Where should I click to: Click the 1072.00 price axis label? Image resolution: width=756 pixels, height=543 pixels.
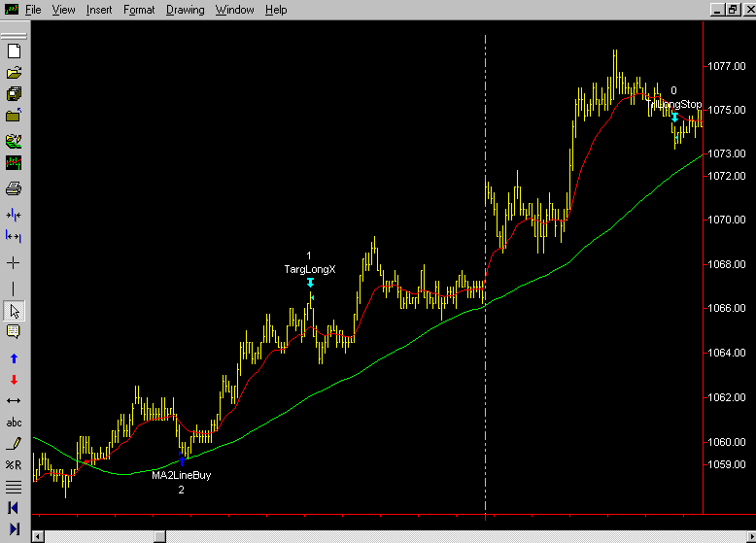(x=727, y=176)
